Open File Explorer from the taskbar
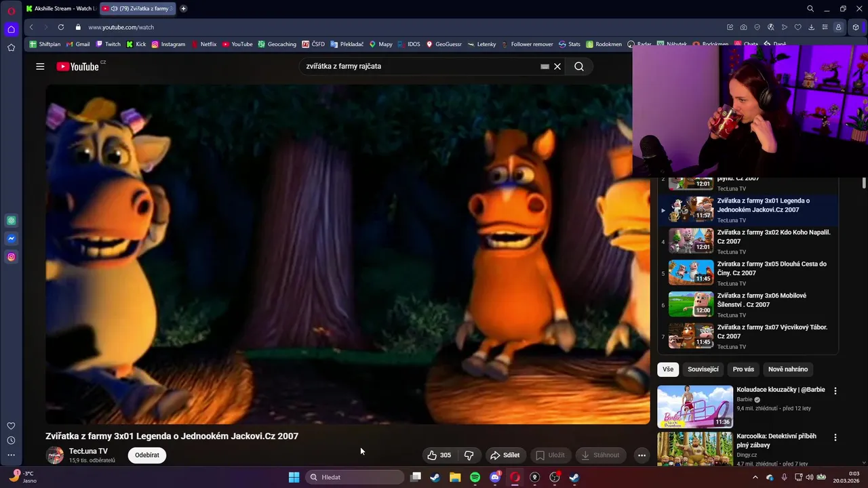The height and width of the screenshot is (488, 868). 455,477
